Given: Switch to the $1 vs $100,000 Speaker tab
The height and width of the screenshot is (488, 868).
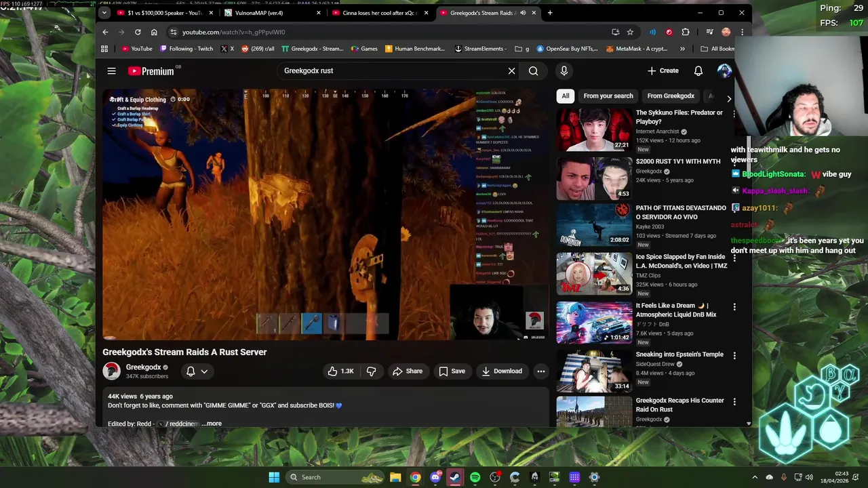Looking at the screenshot, I should pos(165,13).
